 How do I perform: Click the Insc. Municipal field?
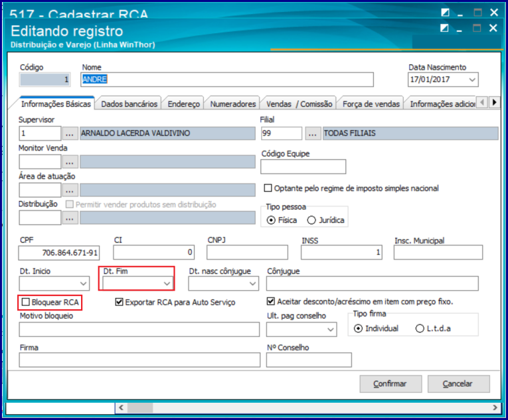[438, 252]
